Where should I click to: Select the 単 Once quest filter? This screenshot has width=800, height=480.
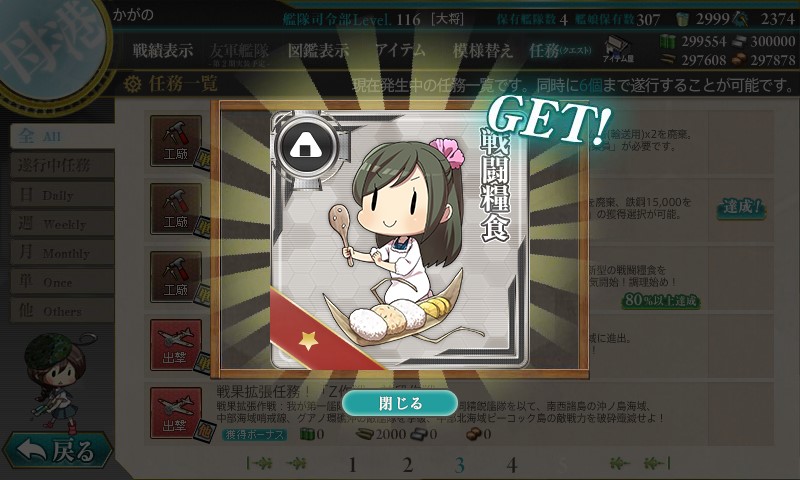click(62, 282)
